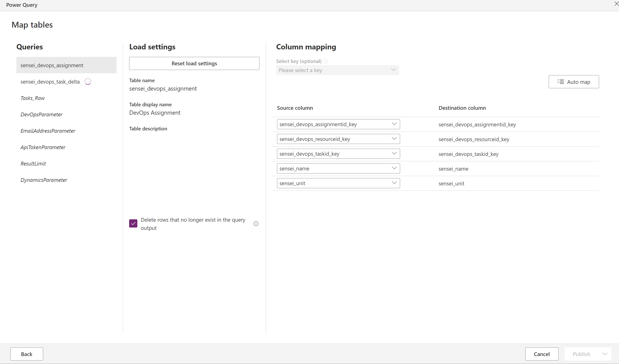Click destination column sensei_devops_taskid_key text

469,154
